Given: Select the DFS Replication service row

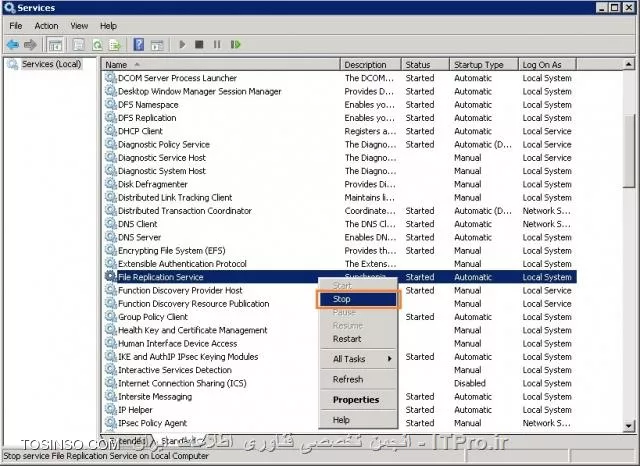Looking at the screenshot, I should tap(339, 118).
